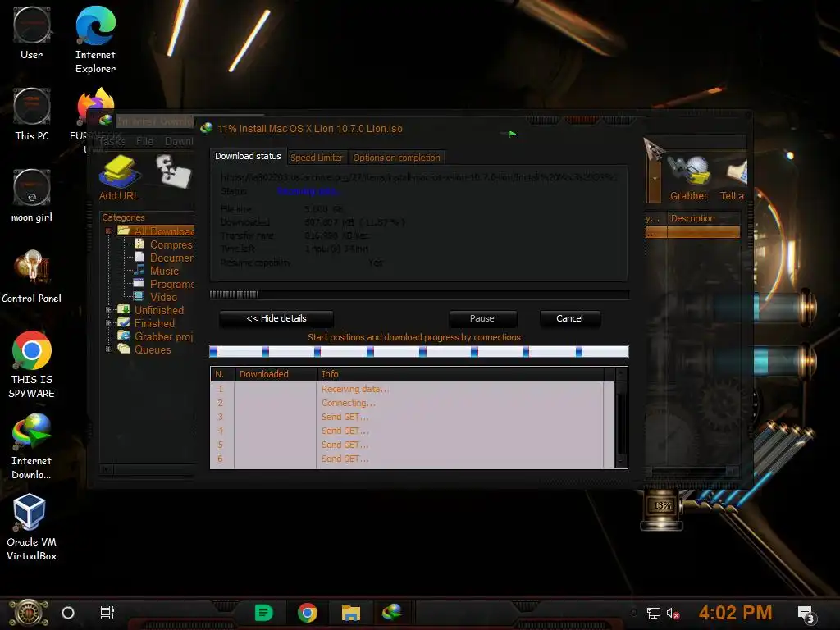Open THIS IS SPYWARE Chrome shortcut
The height and width of the screenshot is (630, 840).
32,365
